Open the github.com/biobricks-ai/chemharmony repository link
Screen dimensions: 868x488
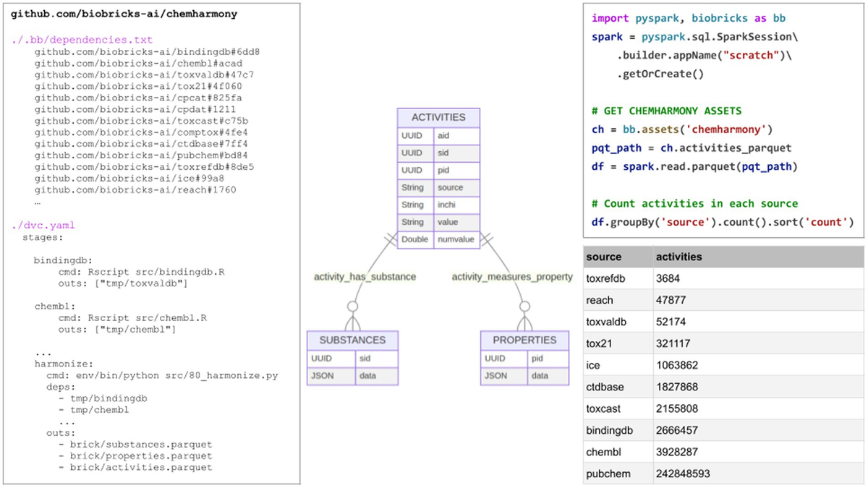123,13
